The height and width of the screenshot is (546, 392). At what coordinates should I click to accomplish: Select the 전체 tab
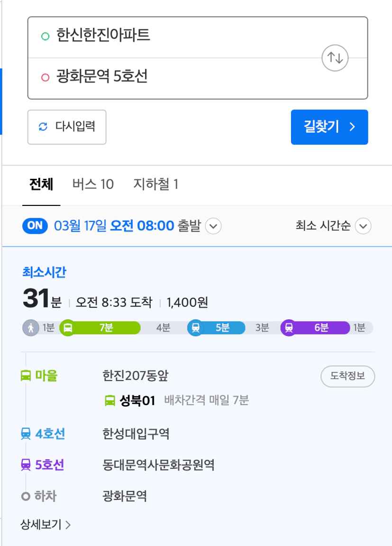[41, 184]
